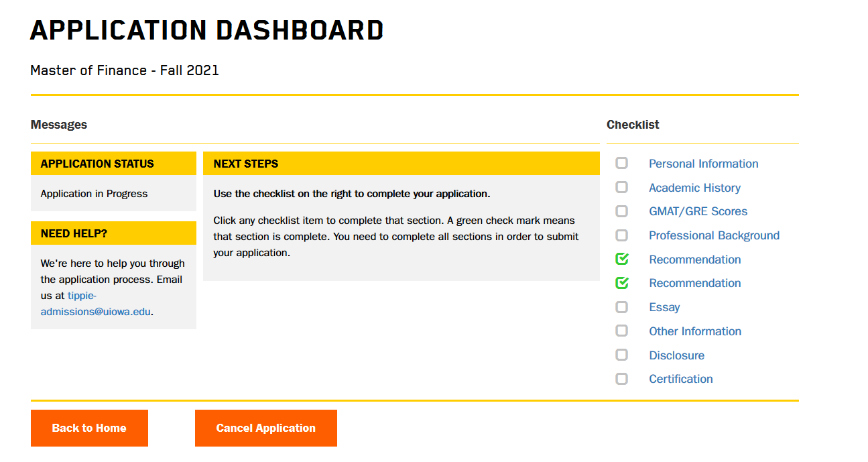Open the Disclosure section

pyautogui.click(x=676, y=355)
